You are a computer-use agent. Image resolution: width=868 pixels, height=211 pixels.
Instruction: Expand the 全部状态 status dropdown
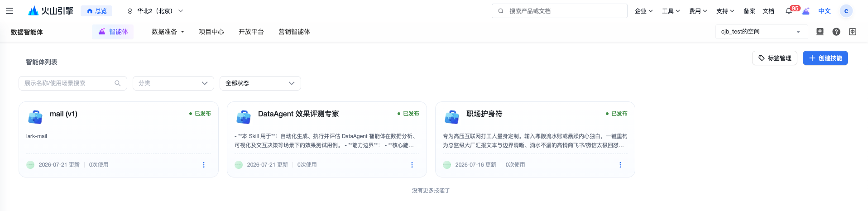tap(260, 83)
